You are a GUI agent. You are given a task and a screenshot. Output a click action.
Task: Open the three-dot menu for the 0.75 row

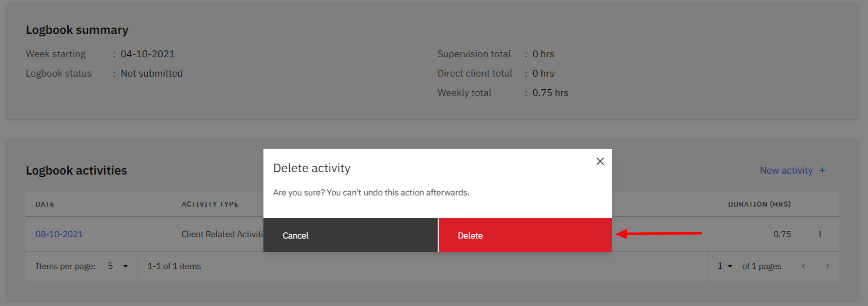click(820, 234)
